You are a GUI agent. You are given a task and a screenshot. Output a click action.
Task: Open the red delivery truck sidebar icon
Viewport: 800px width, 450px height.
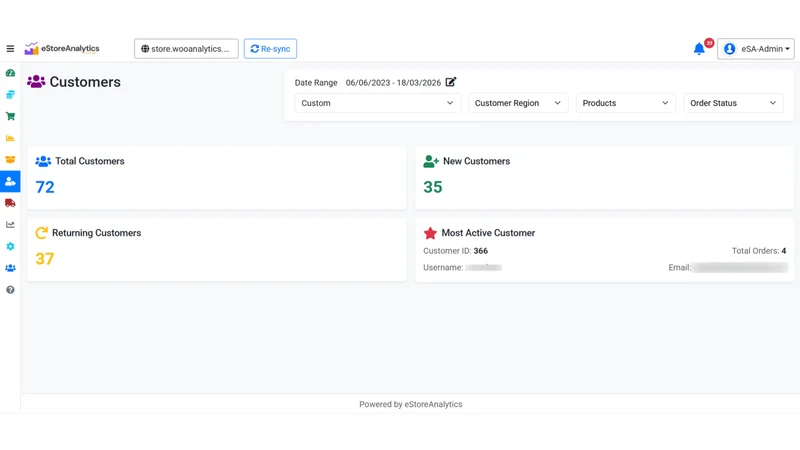click(10, 203)
